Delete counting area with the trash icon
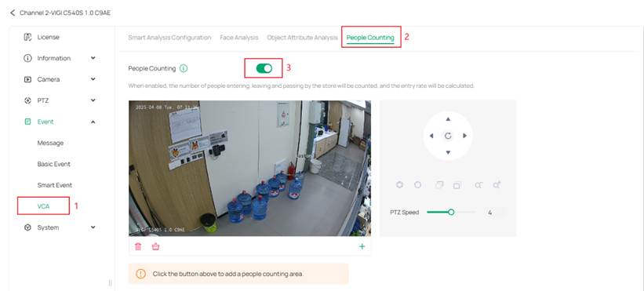Viewport: 644px width, 291px height. 138,246
